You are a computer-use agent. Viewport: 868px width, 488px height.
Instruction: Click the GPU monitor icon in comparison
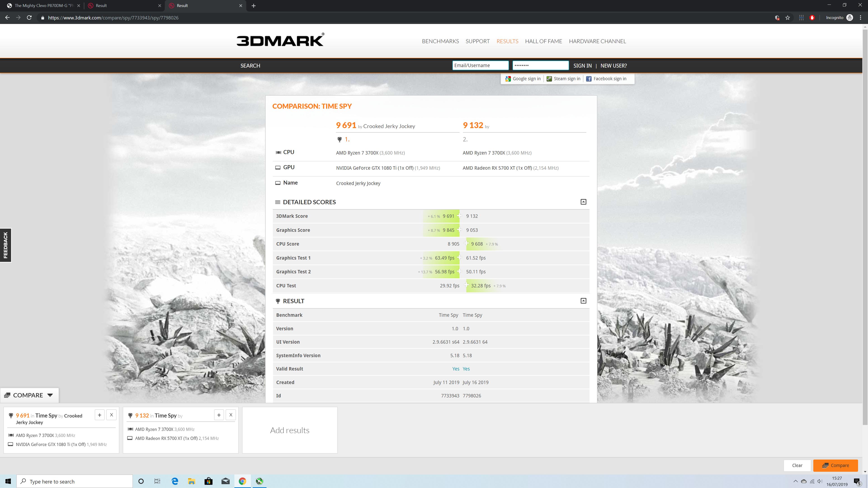278,167
